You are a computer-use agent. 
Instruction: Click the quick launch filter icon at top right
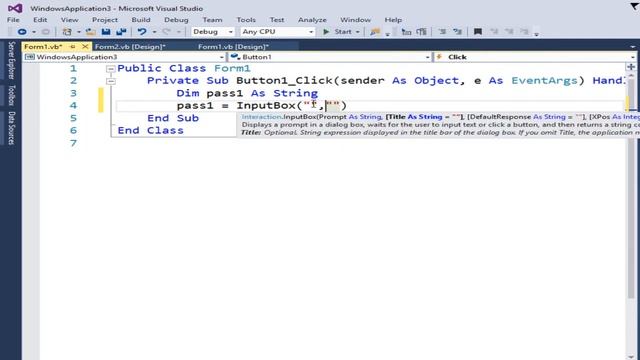pos(635,6)
